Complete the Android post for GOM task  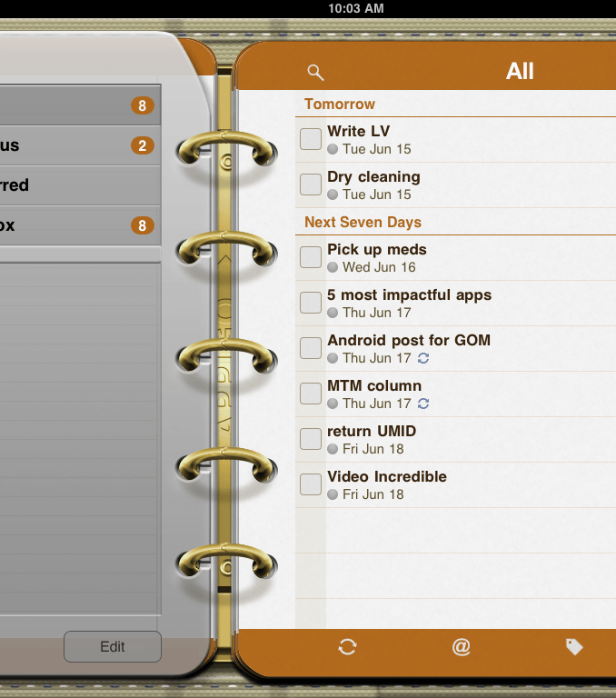pyautogui.click(x=311, y=348)
